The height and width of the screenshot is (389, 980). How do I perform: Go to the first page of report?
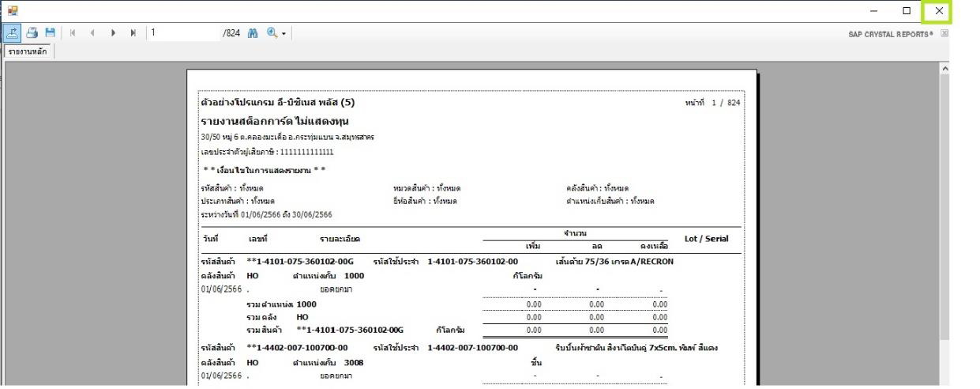(x=73, y=33)
